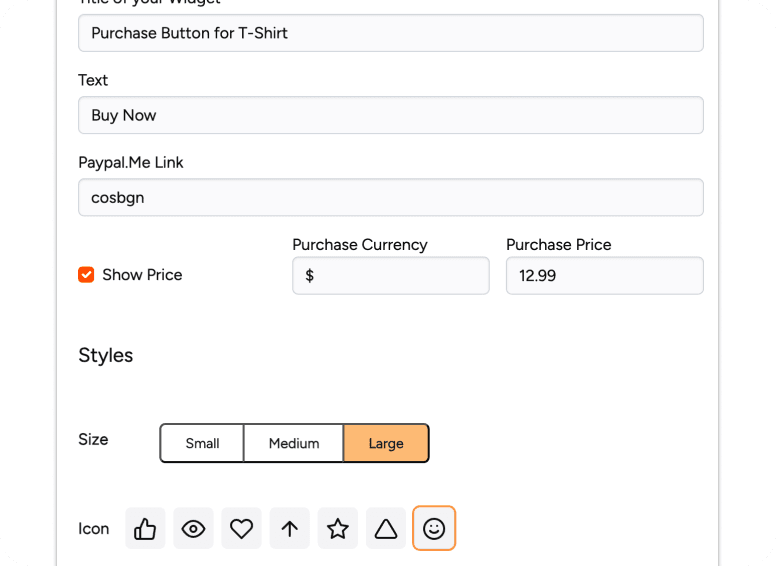
Task: Set widget size to Small
Action: pyautogui.click(x=202, y=443)
